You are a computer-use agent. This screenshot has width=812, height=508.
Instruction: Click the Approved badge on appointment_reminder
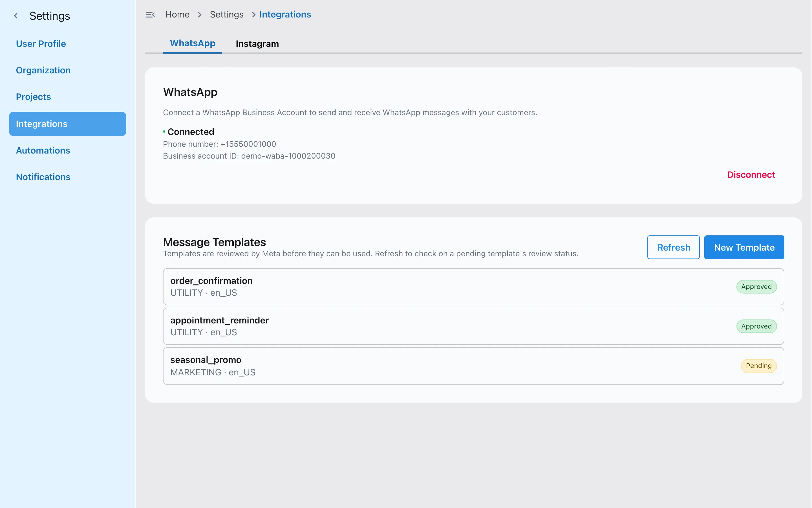click(x=756, y=326)
